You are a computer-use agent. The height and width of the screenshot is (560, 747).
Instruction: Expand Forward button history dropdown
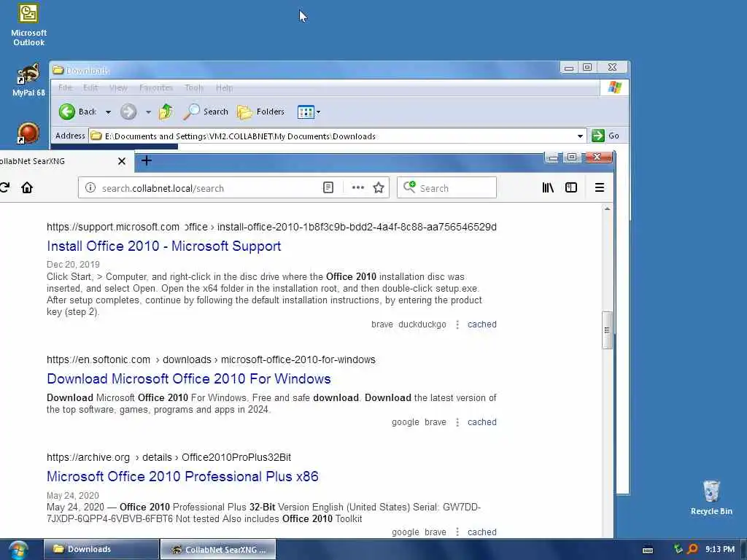tap(148, 112)
